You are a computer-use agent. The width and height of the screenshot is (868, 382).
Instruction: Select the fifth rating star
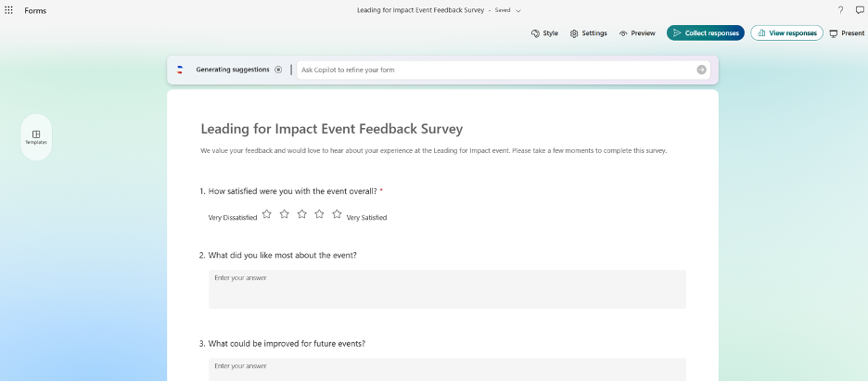(x=337, y=213)
